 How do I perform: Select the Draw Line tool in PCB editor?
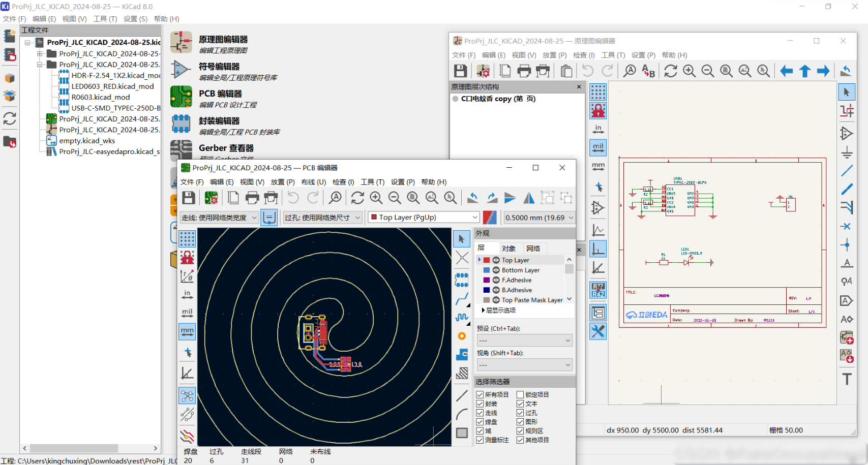pos(462,395)
